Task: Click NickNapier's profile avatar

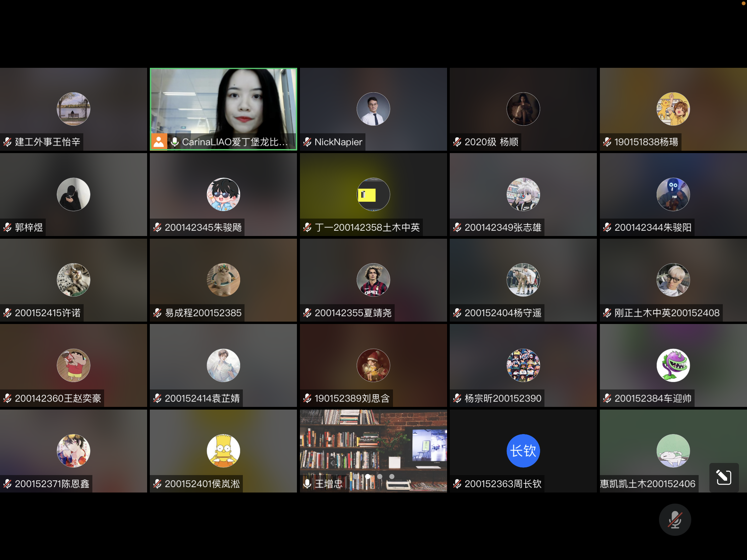Action: [373, 109]
